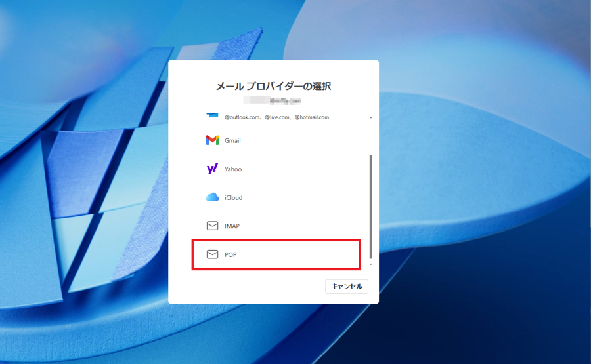Screen dimensions: 591x364
Task: Click the メール プロバイダーの選択 heading
Action: (x=273, y=86)
